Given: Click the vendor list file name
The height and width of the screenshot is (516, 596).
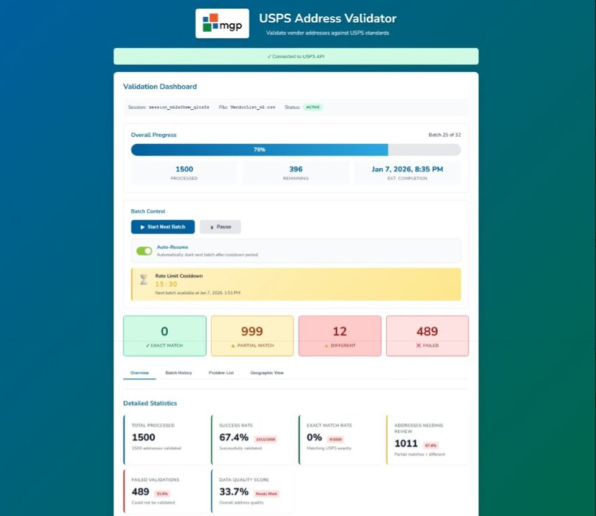Looking at the screenshot, I should (252, 107).
